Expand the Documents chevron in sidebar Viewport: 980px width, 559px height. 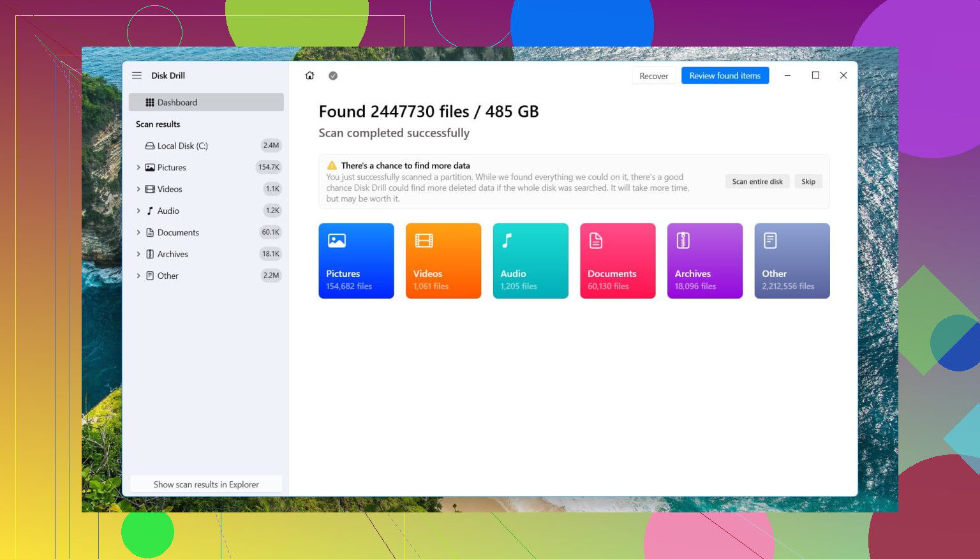(138, 232)
